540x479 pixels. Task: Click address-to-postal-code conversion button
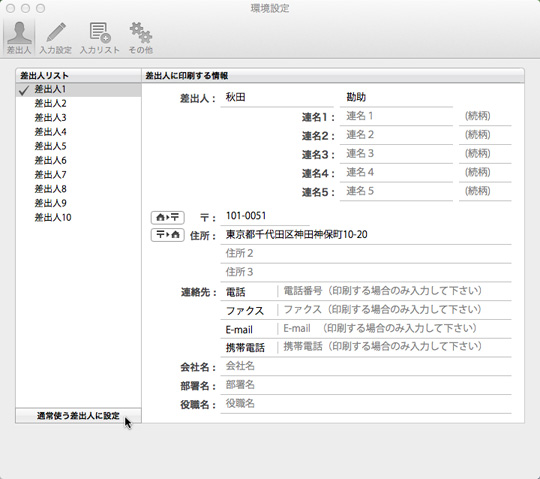(x=168, y=217)
